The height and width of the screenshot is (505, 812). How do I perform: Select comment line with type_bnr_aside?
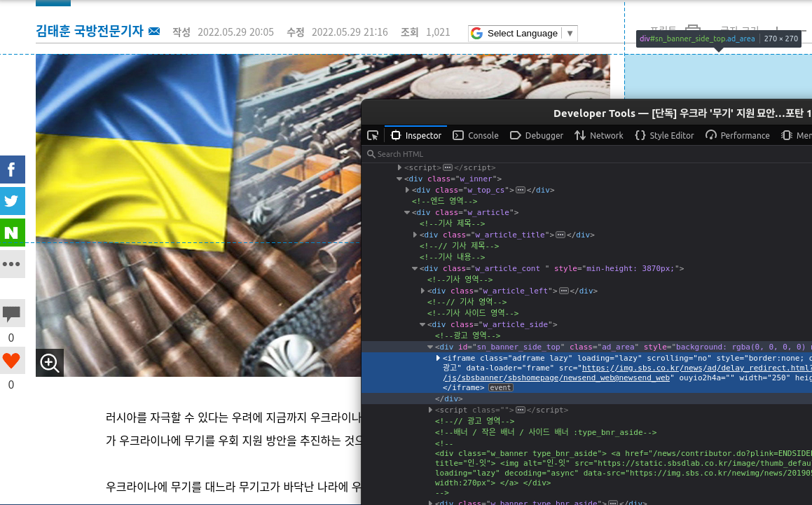point(546,432)
